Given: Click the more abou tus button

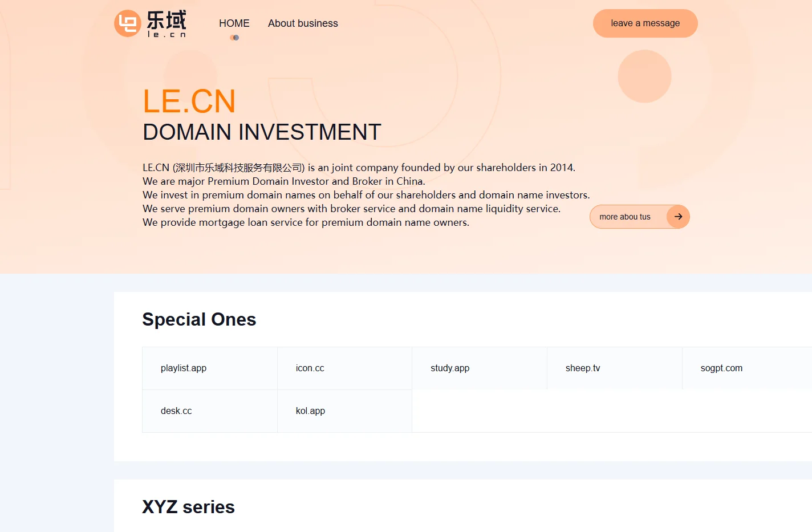Looking at the screenshot, I should point(640,217).
